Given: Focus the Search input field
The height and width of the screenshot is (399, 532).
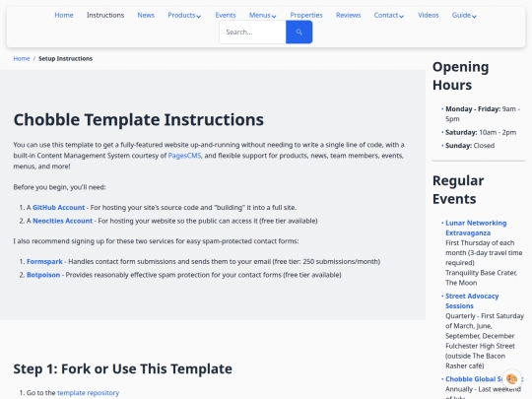Looking at the screenshot, I should click(x=253, y=32).
